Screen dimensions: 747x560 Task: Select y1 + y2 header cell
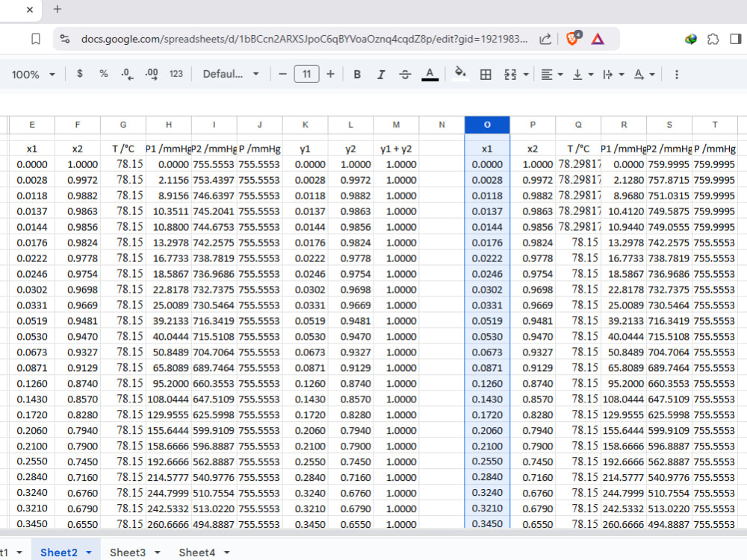396,149
